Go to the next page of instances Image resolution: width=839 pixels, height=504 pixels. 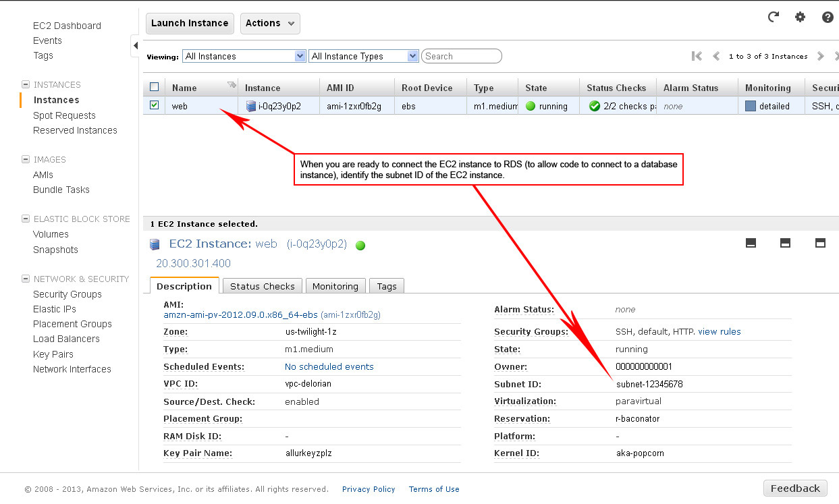820,56
